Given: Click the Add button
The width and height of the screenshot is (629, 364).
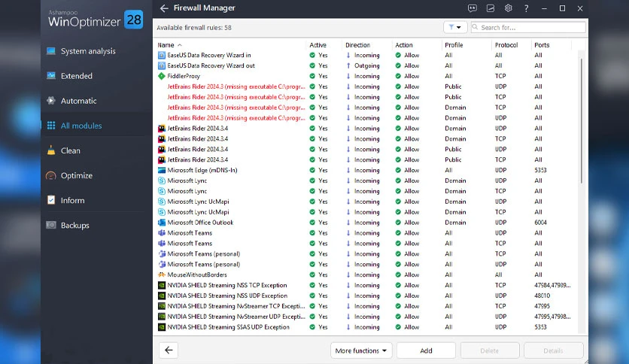Looking at the screenshot, I should pyautogui.click(x=426, y=350).
